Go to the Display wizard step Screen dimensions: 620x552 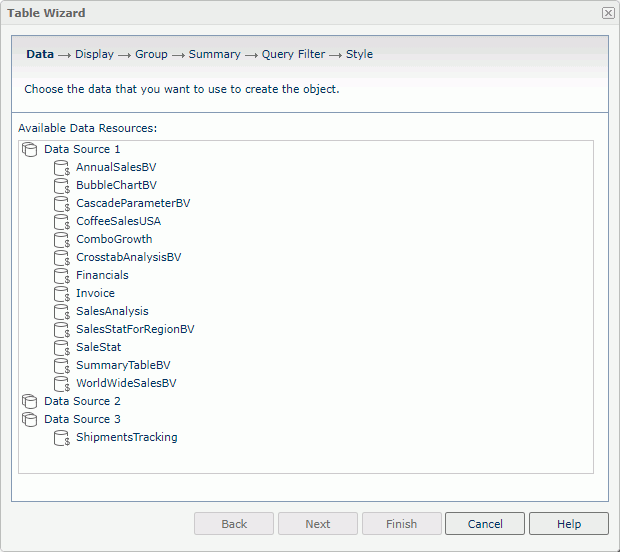tap(95, 54)
